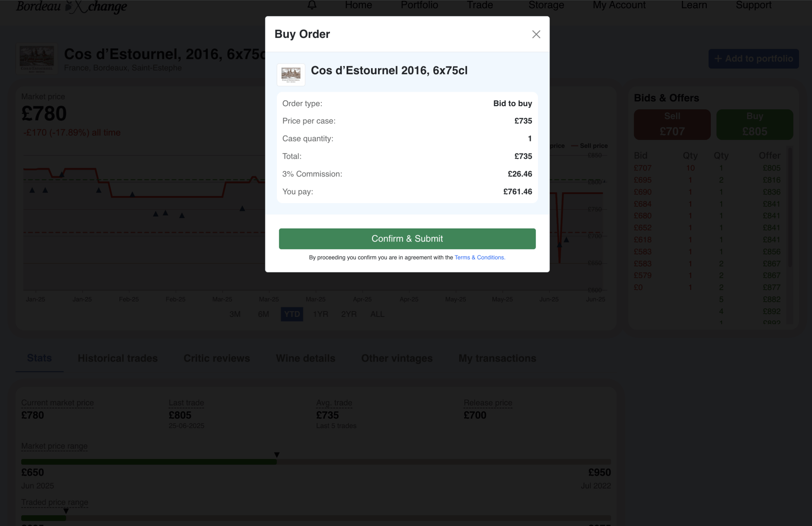Viewport: 812px width, 526px height.
Task: Click Add to portfolio button
Action: pyautogui.click(x=753, y=59)
